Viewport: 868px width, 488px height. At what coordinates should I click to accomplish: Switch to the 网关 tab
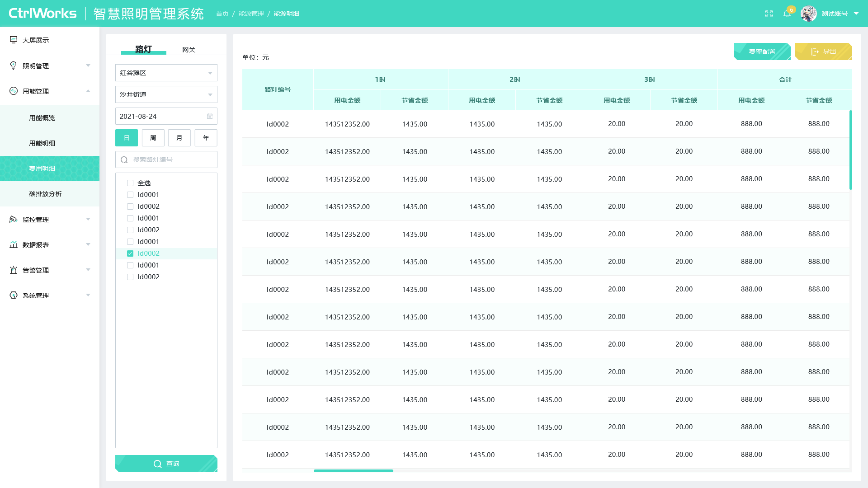[x=189, y=50]
